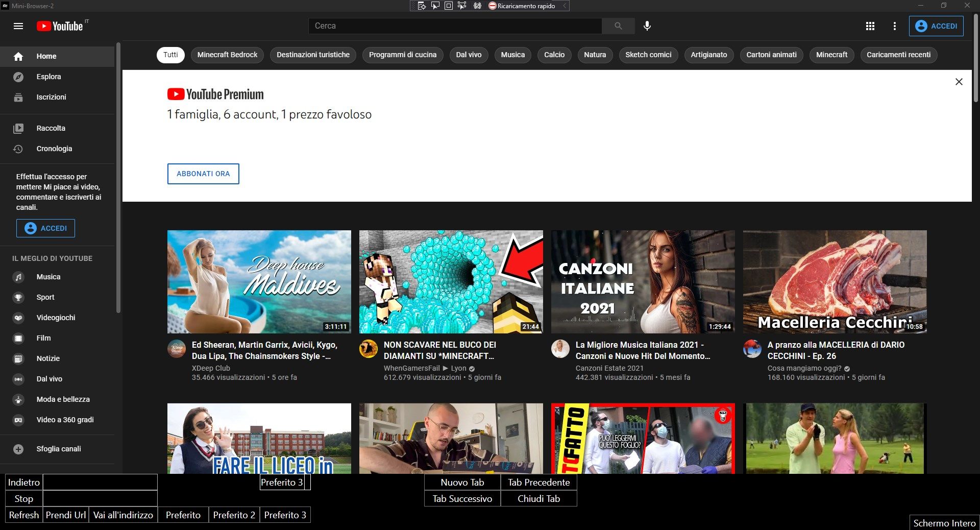Click the Refresh button

point(23,515)
